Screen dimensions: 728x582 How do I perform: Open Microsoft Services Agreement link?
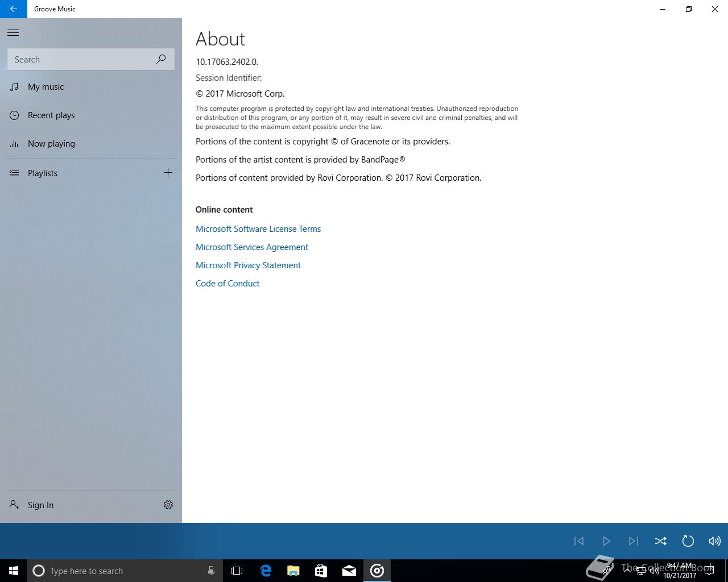coord(252,247)
